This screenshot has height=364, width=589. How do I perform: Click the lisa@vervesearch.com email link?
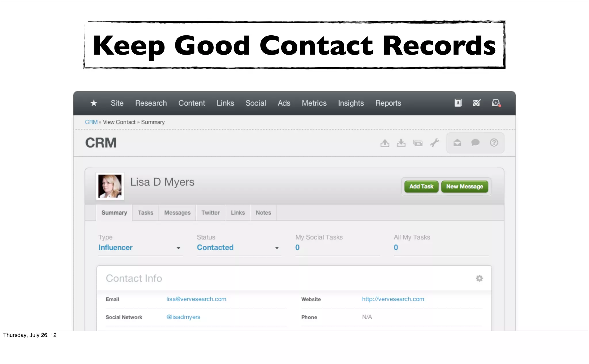[x=196, y=299]
